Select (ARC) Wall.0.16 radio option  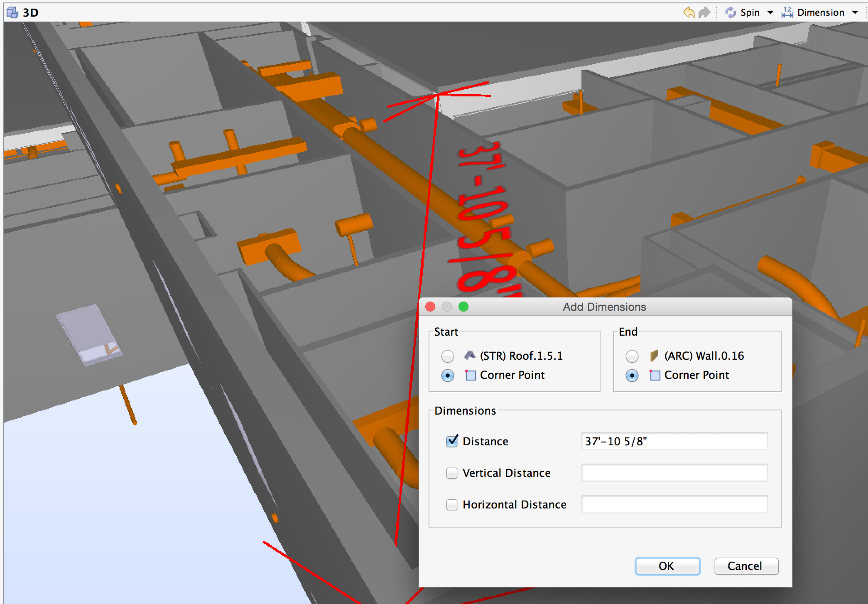pos(632,356)
